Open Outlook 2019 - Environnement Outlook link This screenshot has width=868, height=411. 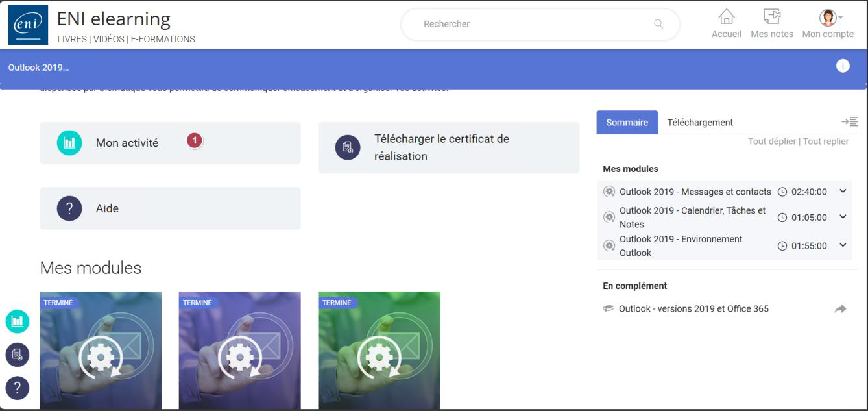tap(681, 246)
